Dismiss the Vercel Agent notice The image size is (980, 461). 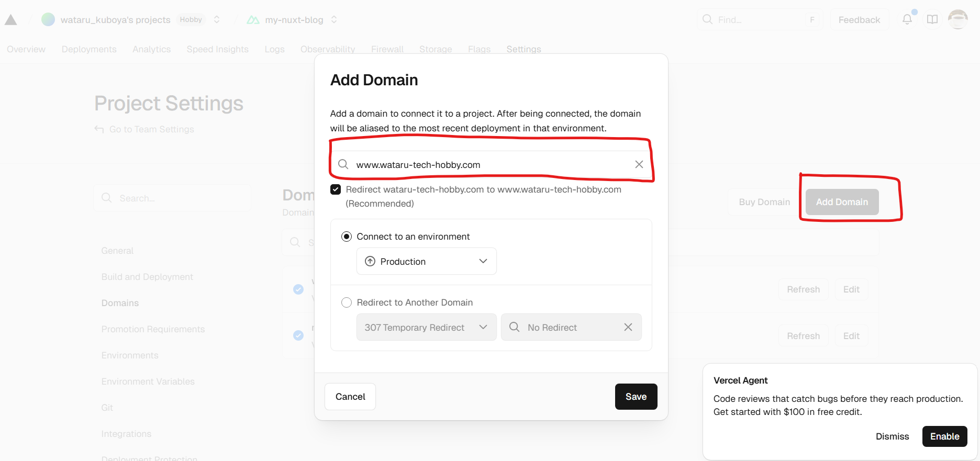pos(892,436)
